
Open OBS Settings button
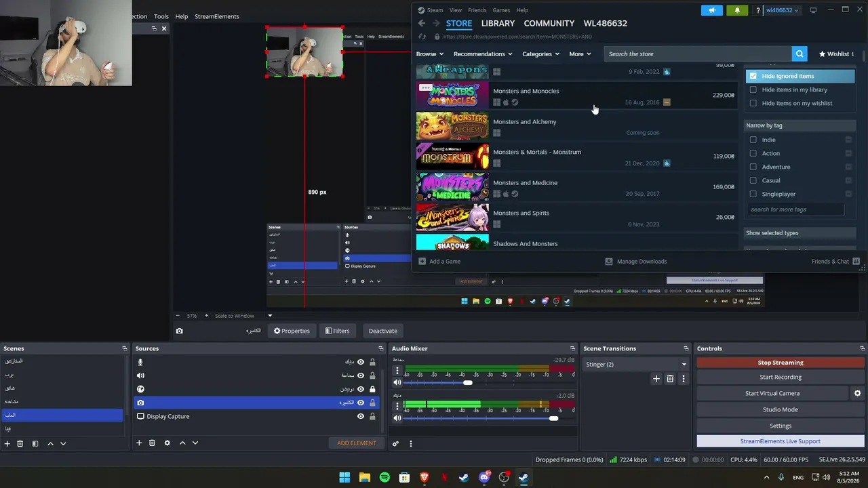click(x=781, y=426)
